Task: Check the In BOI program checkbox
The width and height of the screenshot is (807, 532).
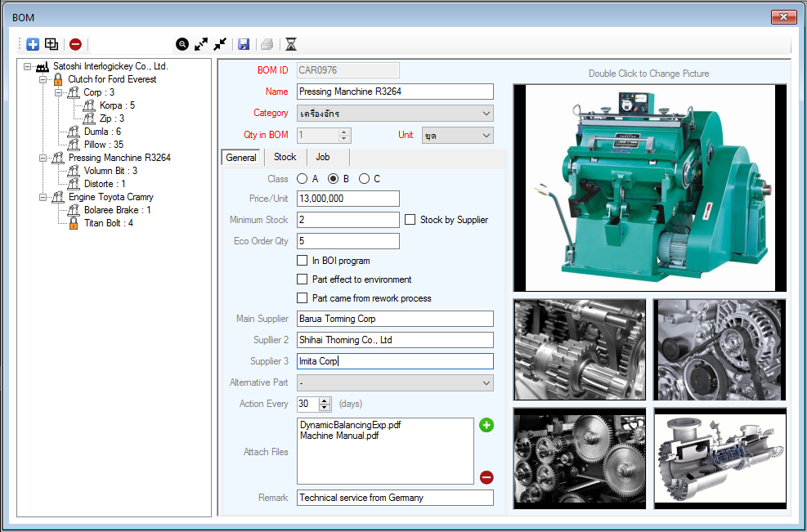Action: (x=303, y=261)
